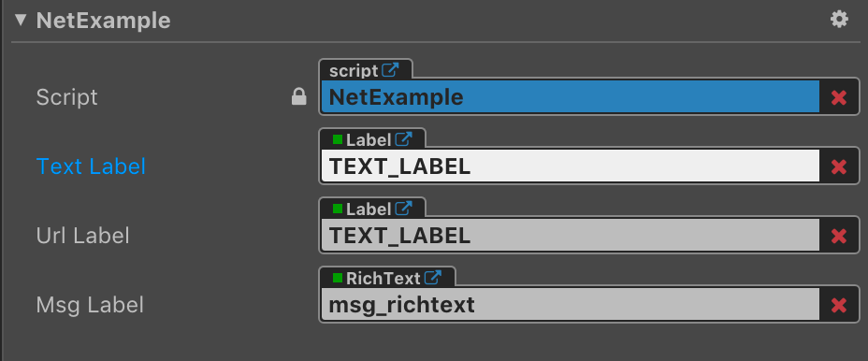Click the Text Label property name
The width and height of the screenshot is (868, 361).
tap(91, 166)
